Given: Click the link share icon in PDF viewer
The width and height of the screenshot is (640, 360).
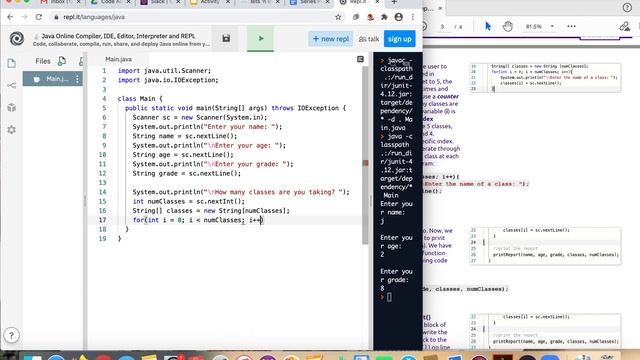Looking at the screenshot, I should (x=624, y=27).
